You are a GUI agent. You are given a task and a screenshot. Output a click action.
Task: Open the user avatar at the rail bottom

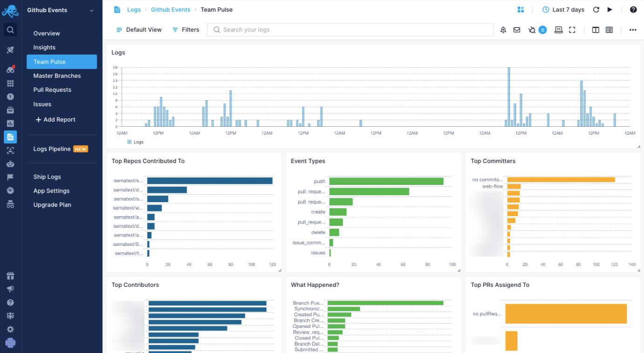[10, 343]
